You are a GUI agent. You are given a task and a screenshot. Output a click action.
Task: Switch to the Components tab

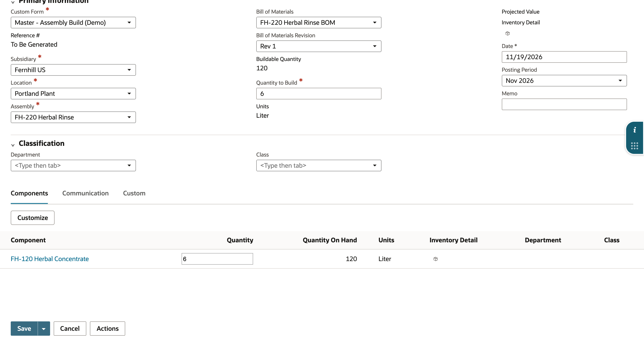[29, 193]
